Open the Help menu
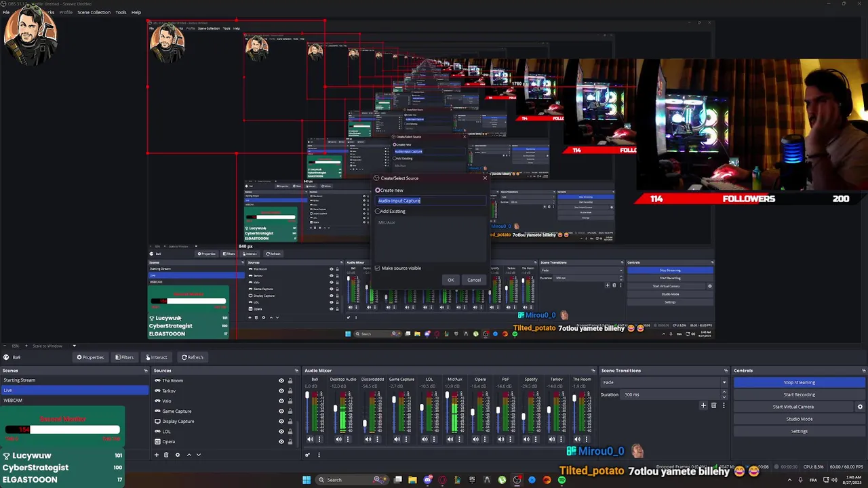 136,12
